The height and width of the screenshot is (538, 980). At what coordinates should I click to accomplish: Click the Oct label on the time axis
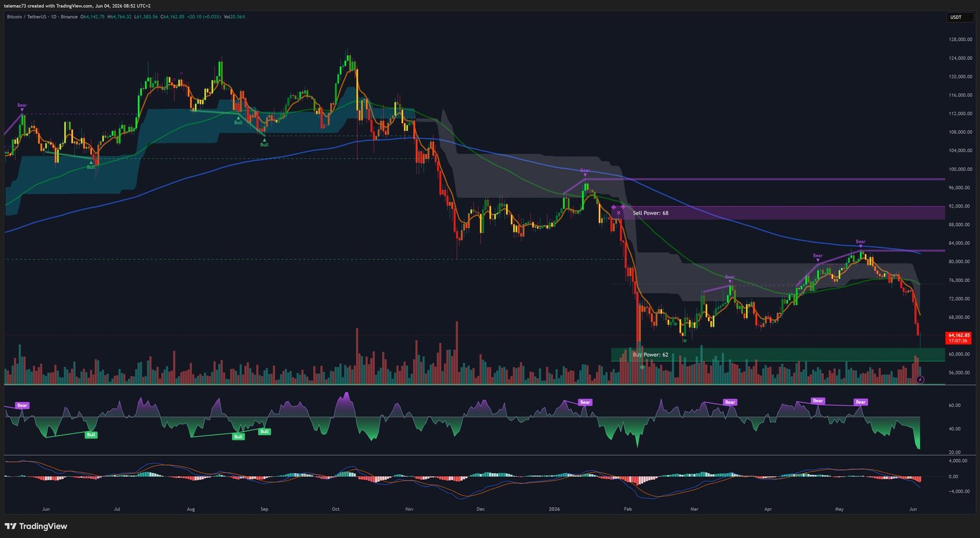point(336,509)
